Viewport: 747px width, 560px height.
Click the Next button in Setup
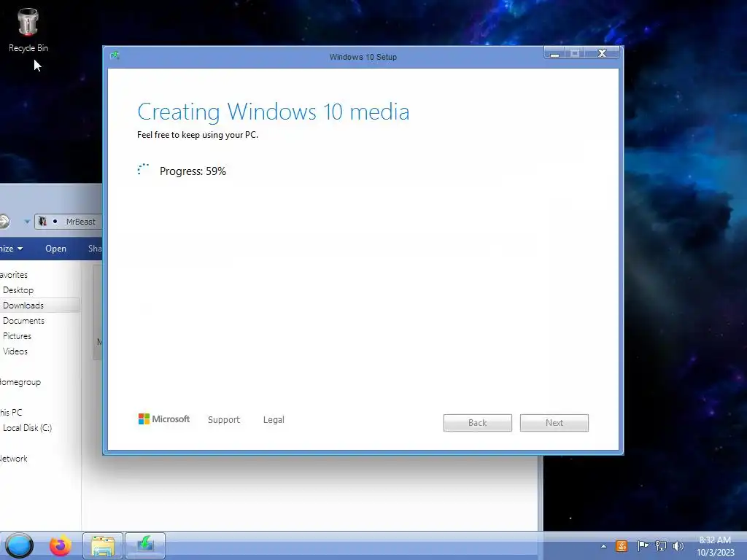point(554,423)
